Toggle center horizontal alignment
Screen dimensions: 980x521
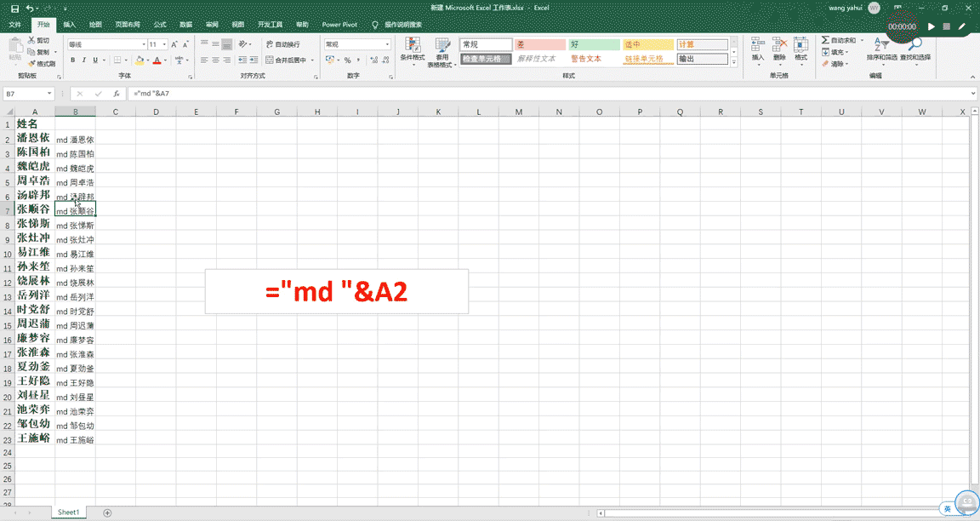[215, 60]
